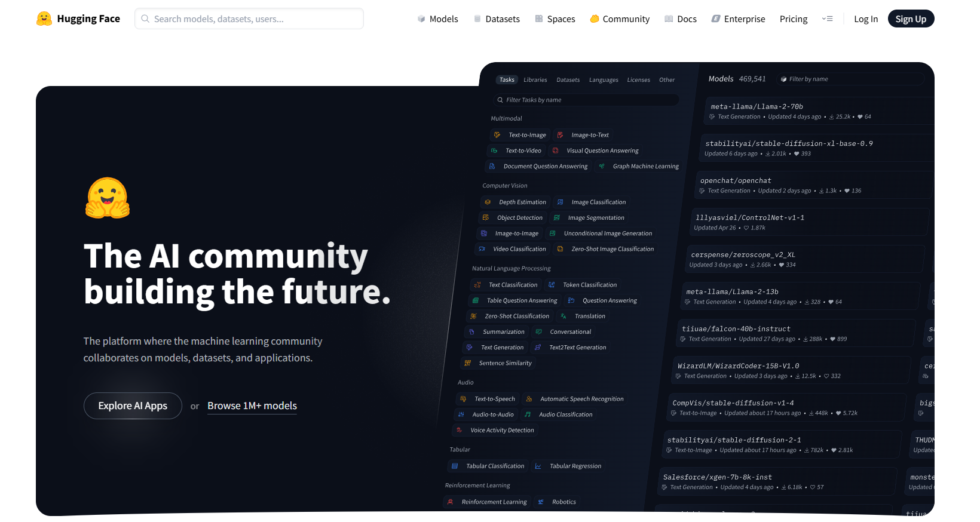The height and width of the screenshot is (522, 980).
Task: Click the Tabular Classification task icon
Action: [455, 466]
